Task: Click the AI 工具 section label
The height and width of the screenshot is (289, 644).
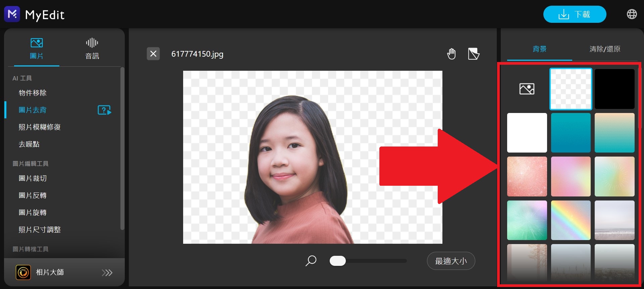Action: tap(22, 78)
